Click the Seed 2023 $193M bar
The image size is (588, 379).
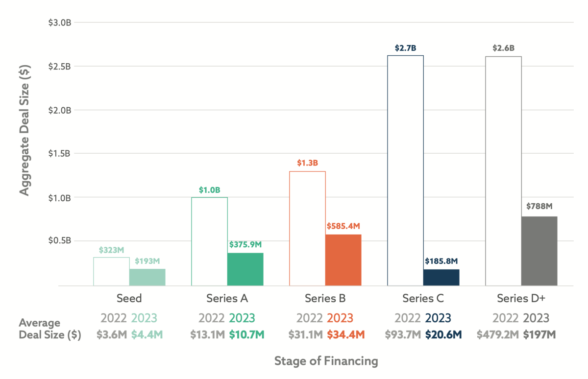coord(147,277)
